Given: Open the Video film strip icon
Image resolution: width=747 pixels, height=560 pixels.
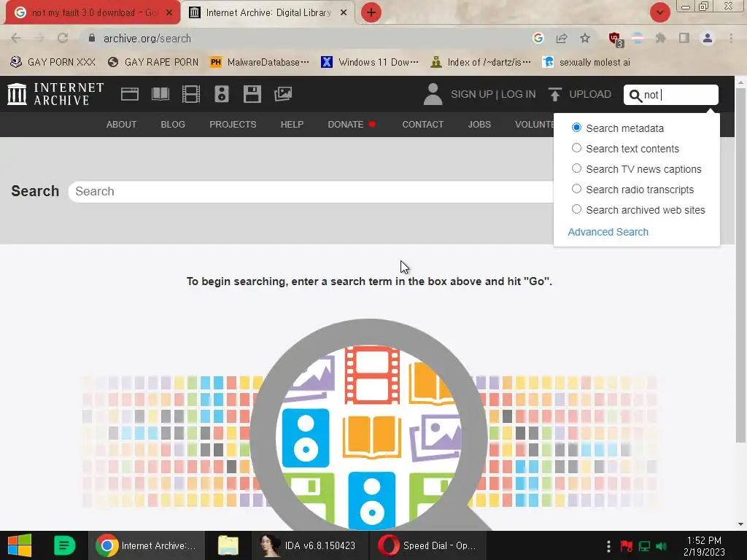Looking at the screenshot, I should [191, 94].
